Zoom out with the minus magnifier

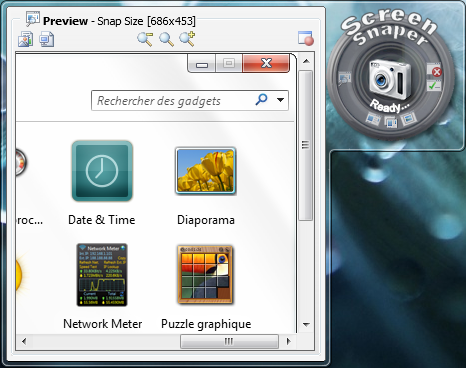[145, 39]
